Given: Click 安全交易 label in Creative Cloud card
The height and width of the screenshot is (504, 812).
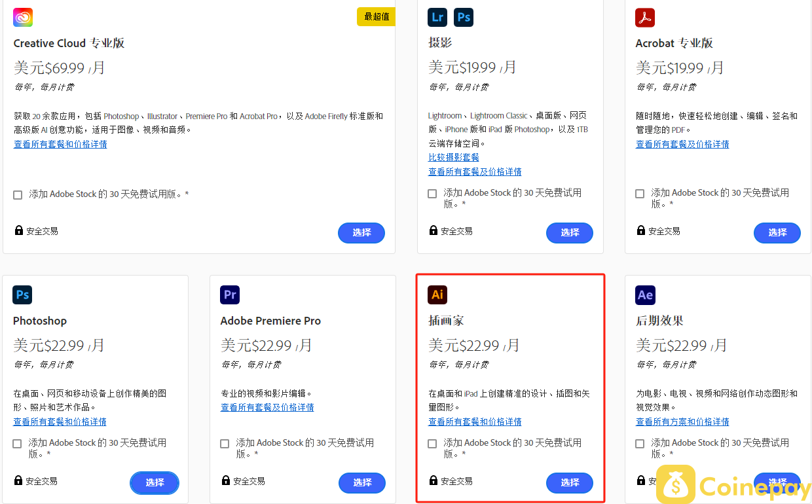Looking at the screenshot, I should coord(42,231).
